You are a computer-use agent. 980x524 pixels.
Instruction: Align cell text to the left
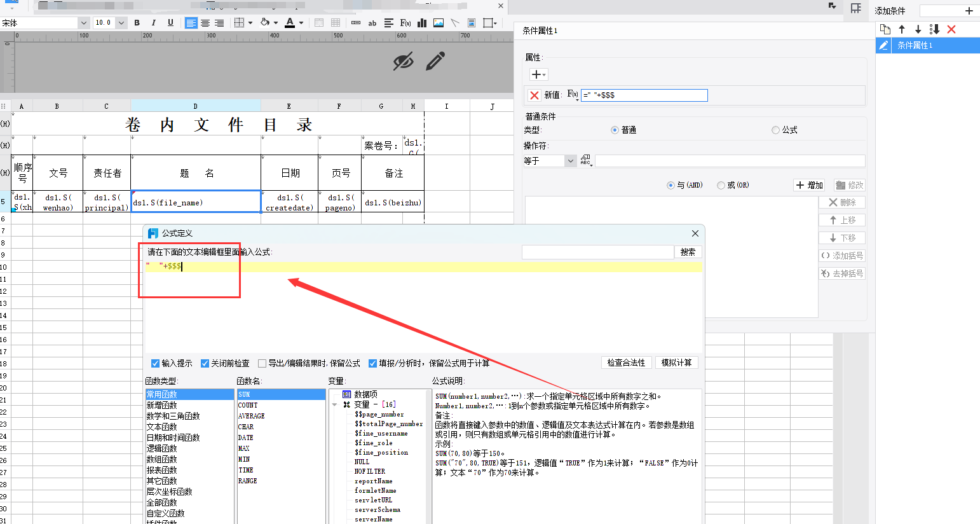[x=191, y=23]
